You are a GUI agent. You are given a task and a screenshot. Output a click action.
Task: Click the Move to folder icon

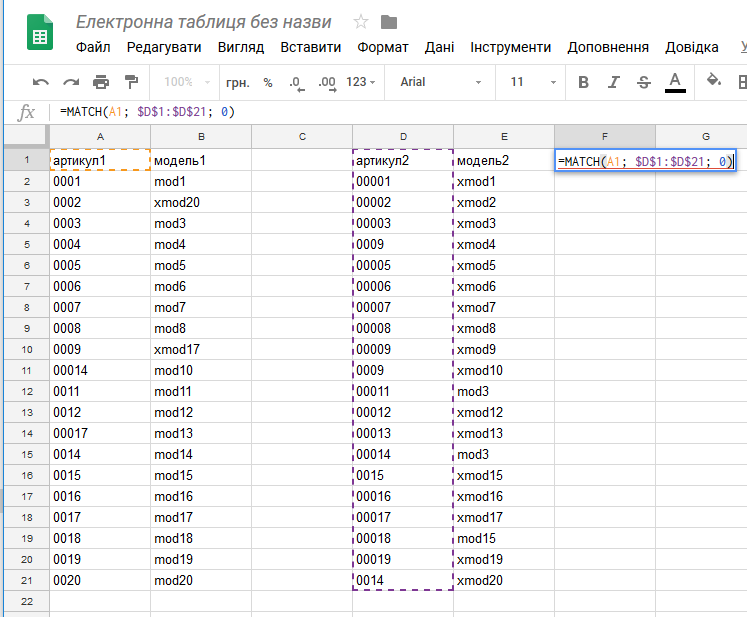point(389,22)
